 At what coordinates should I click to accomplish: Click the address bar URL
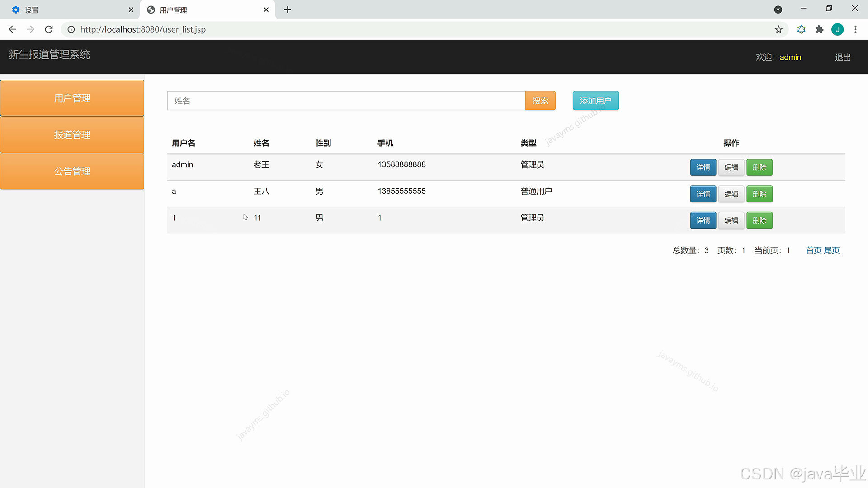[x=143, y=29]
